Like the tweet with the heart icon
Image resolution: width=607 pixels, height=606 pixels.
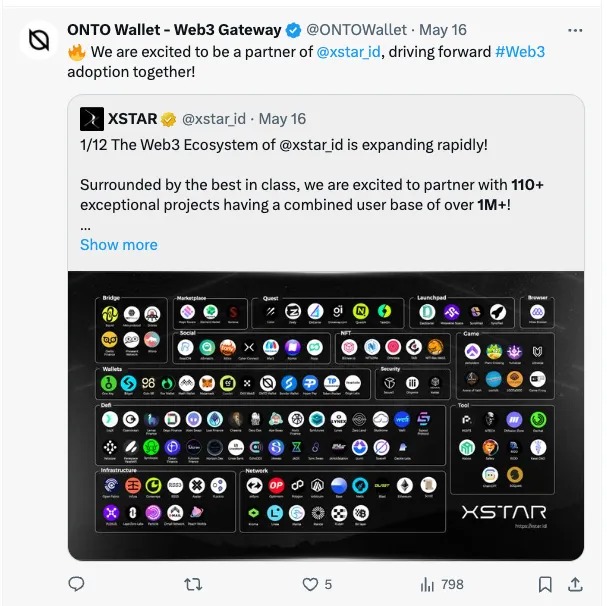click(310, 583)
